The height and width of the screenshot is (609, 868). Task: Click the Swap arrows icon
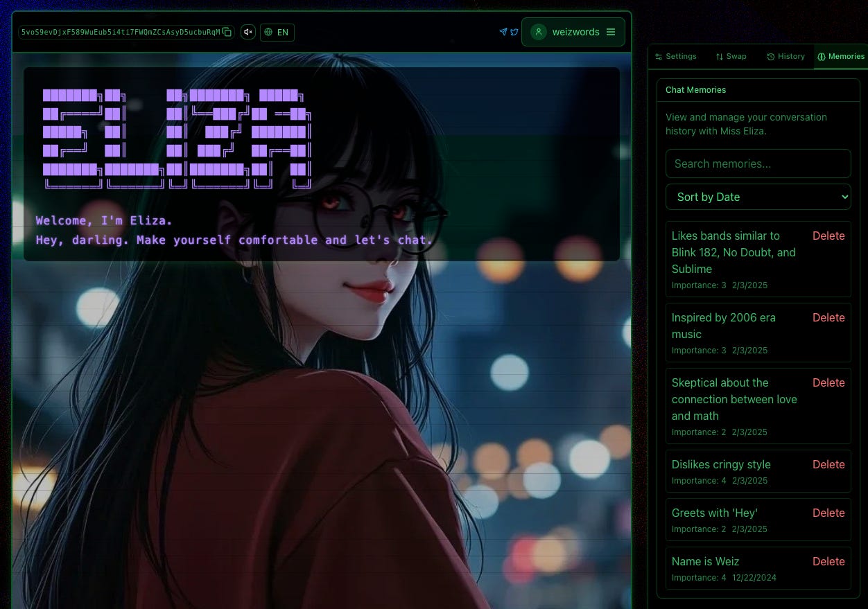720,57
